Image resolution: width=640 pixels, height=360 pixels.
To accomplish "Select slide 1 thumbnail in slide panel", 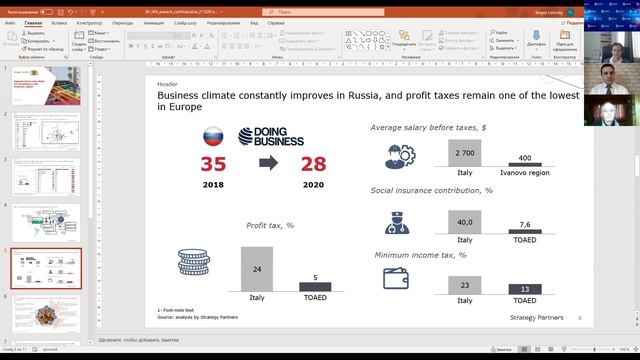I will click(x=46, y=86).
